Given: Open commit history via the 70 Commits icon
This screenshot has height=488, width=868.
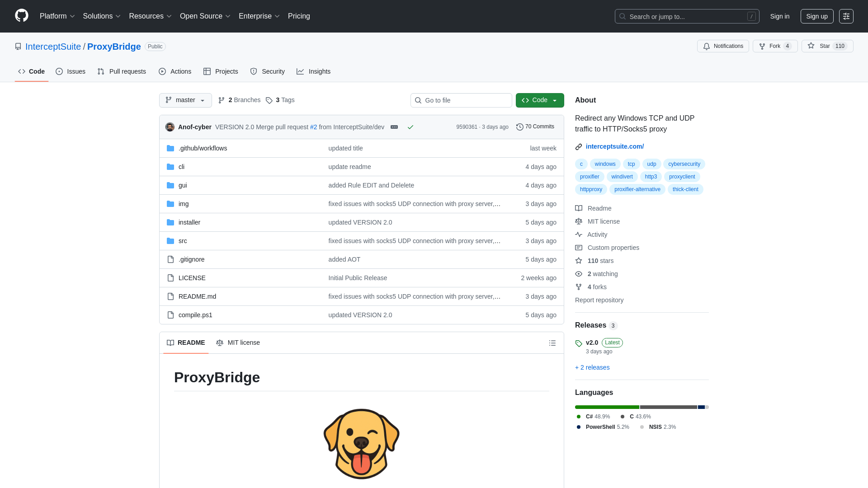Looking at the screenshot, I should pyautogui.click(x=519, y=127).
